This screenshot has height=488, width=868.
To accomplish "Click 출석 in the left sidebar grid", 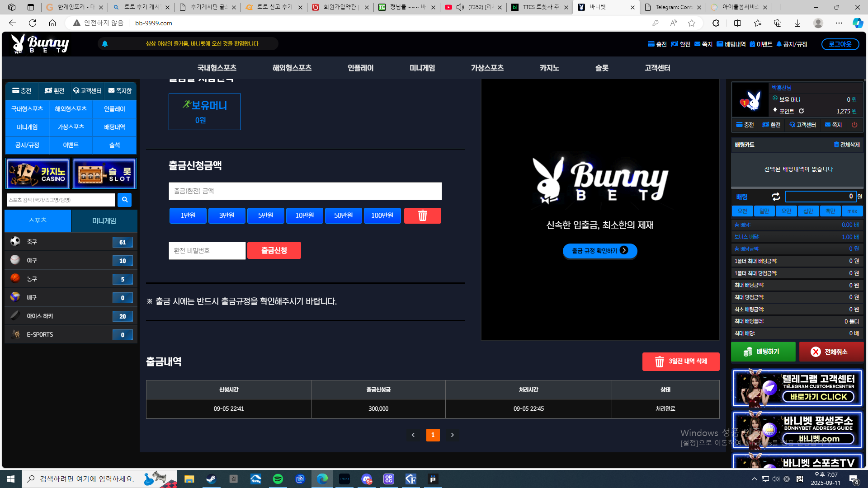I will 114,145.
